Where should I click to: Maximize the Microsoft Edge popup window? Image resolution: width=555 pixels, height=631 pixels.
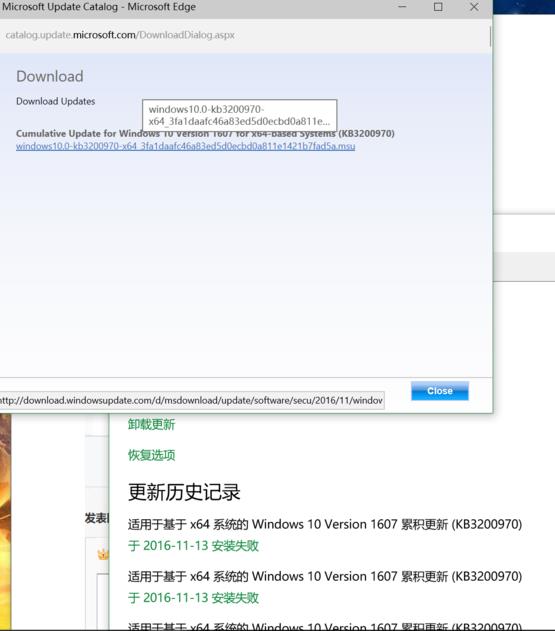click(x=438, y=7)
